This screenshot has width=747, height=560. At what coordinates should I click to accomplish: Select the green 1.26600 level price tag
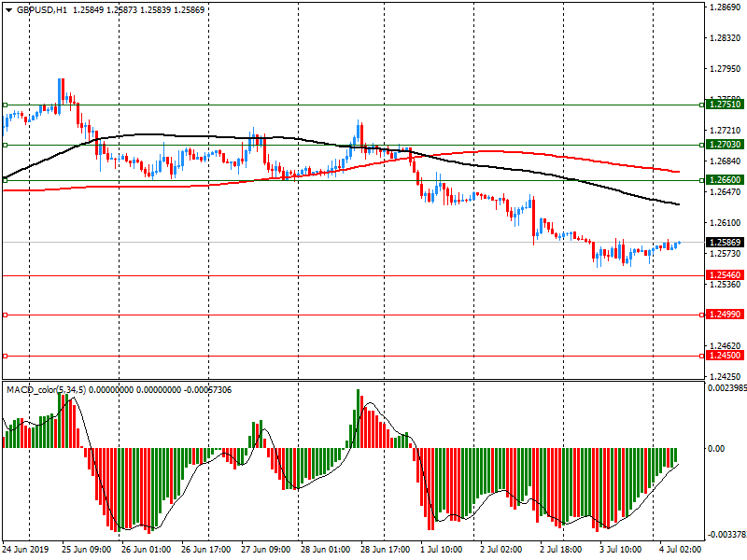(x=725, y=180)
